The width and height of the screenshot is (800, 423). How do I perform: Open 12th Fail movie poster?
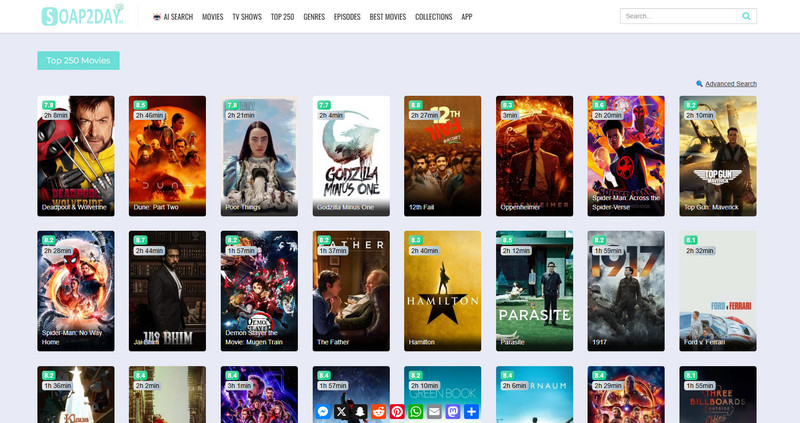coord(442,156)
